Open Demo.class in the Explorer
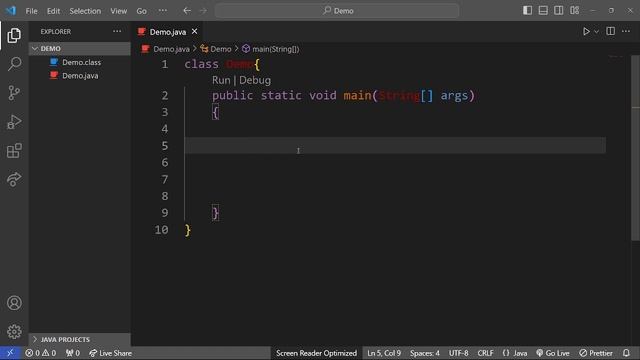Screen dimensions: 640x360 click(x=81, y=62)
